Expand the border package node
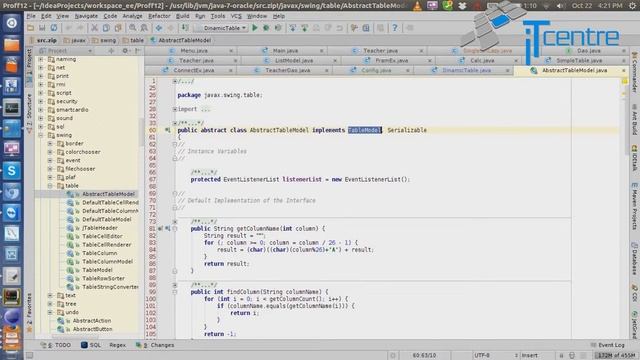Screen dimensions: 640x360 pos(50,144)
